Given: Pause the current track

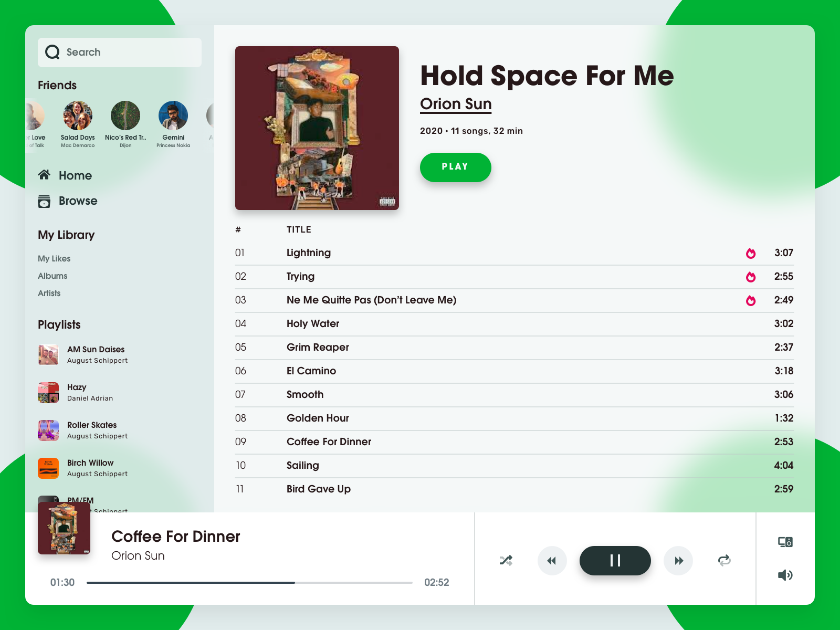Looking at the screenshot, I should [x=615, y=561].
